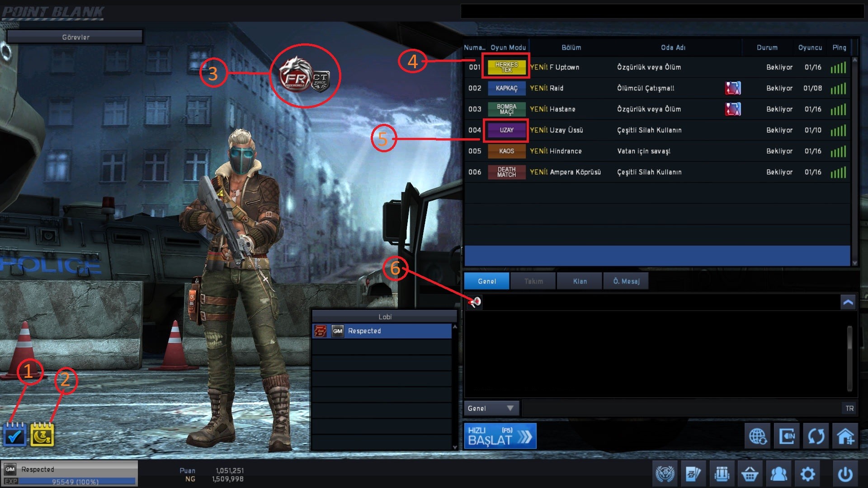Click the chat message input field
The image size is (868, 488).
[682, 408]
